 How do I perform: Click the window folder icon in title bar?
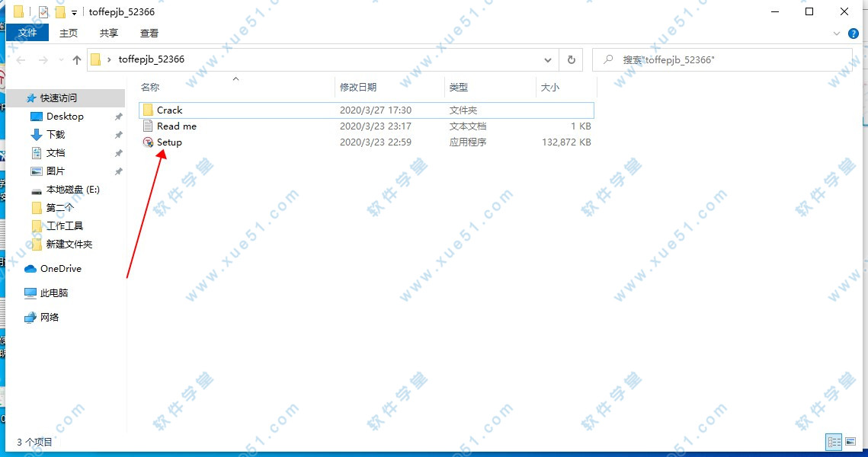pyautogui.click(x=18, y=11)
